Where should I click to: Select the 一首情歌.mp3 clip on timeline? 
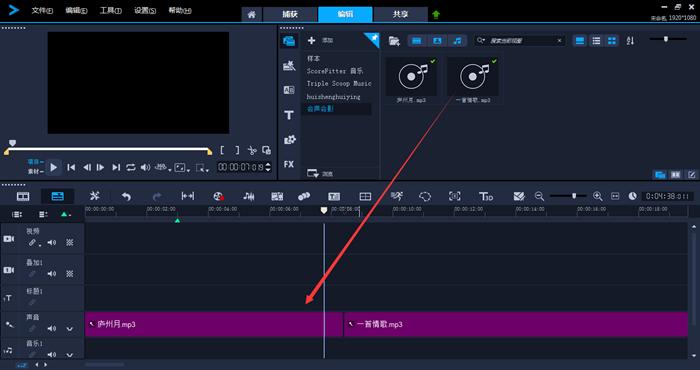[x=516, y=324]
